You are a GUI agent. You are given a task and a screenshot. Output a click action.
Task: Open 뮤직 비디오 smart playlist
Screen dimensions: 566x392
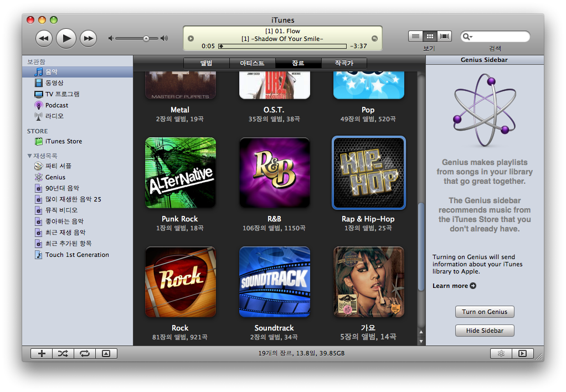(x=77, y=210)
